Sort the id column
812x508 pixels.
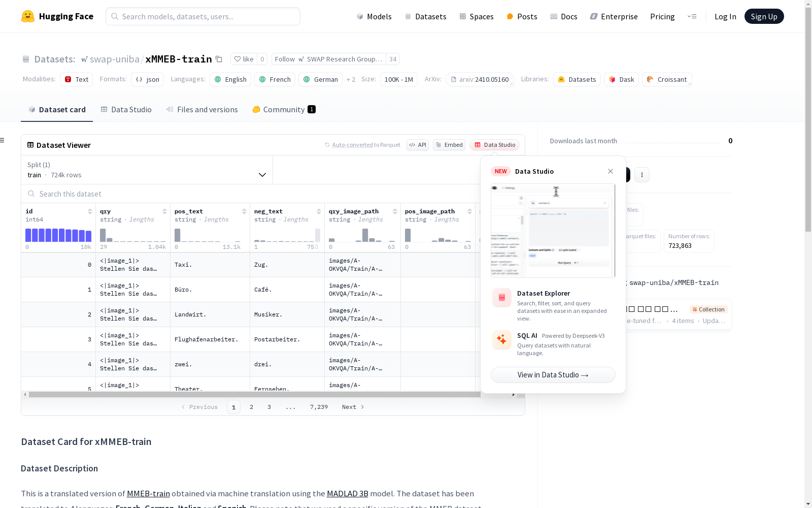(x=90, y=211)
